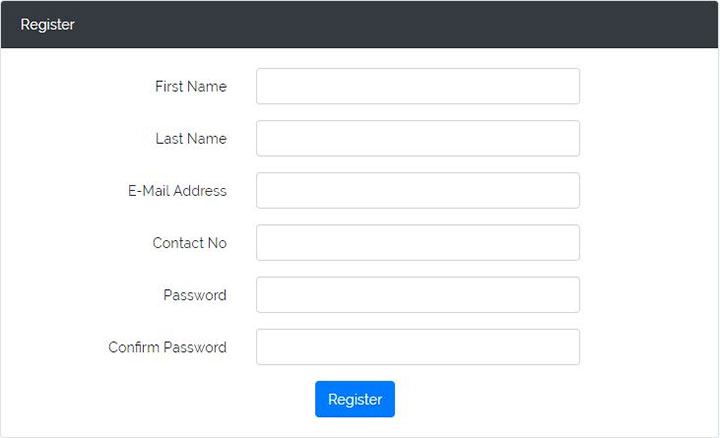Click the "First Name" label text
This screenshot has height=438, width=720.
pos(190,87)
